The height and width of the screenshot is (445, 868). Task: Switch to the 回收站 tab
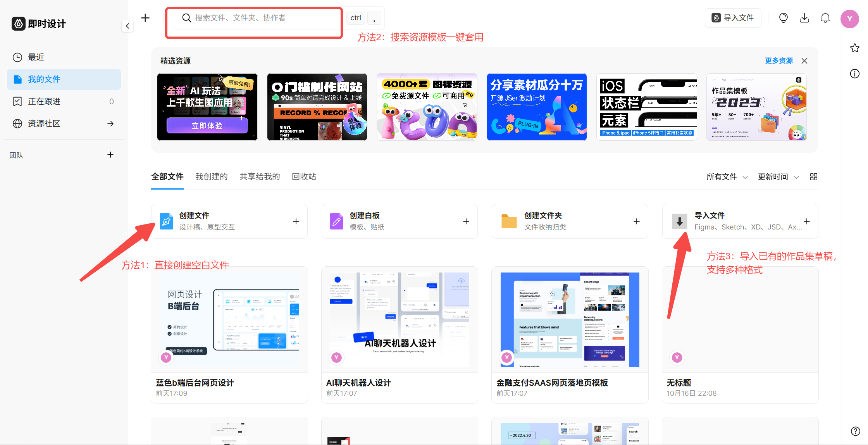point(303,176)
